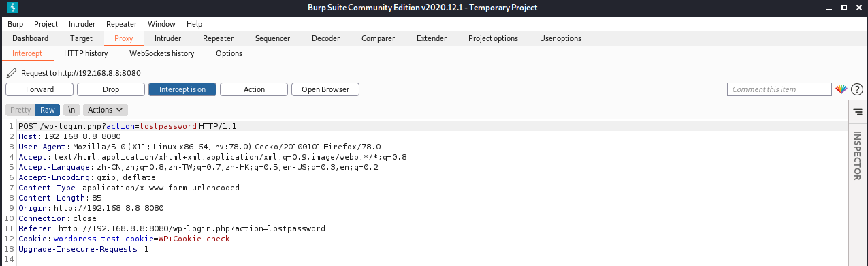Viewport: 868px width, 266px height.
Task: Open the Intruder menu in menu bar
Action: pos(82,24)
